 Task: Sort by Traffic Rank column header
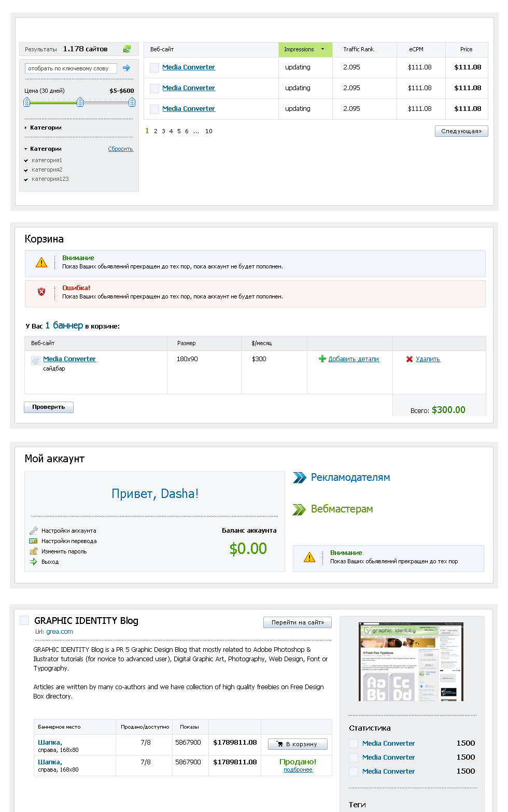(x=358, y=49)
